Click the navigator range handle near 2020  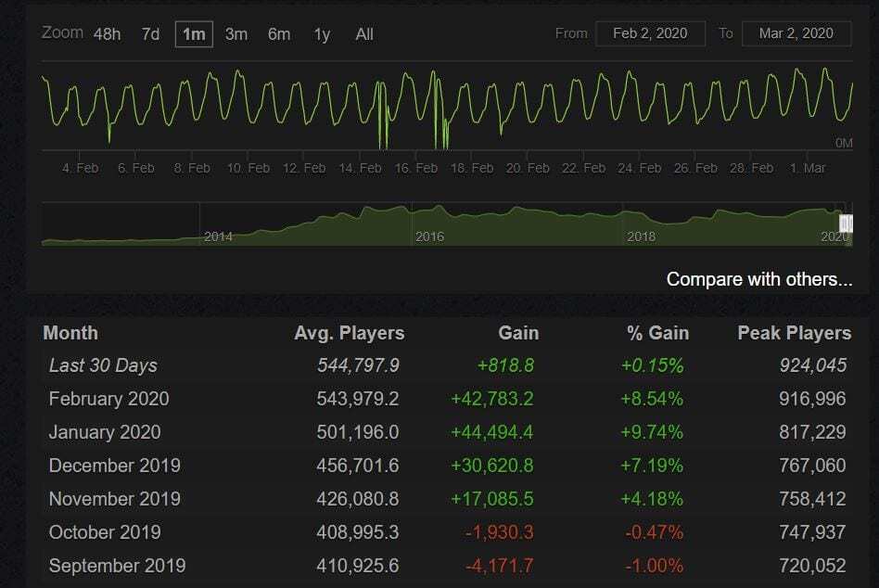pos(846,224)
